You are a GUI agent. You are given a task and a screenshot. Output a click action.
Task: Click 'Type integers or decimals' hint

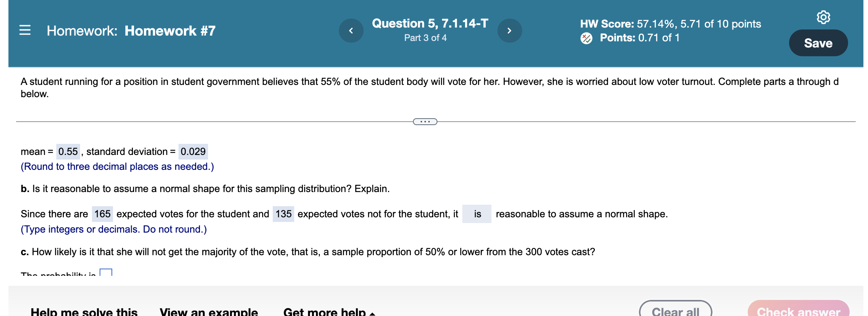[114, 229]
